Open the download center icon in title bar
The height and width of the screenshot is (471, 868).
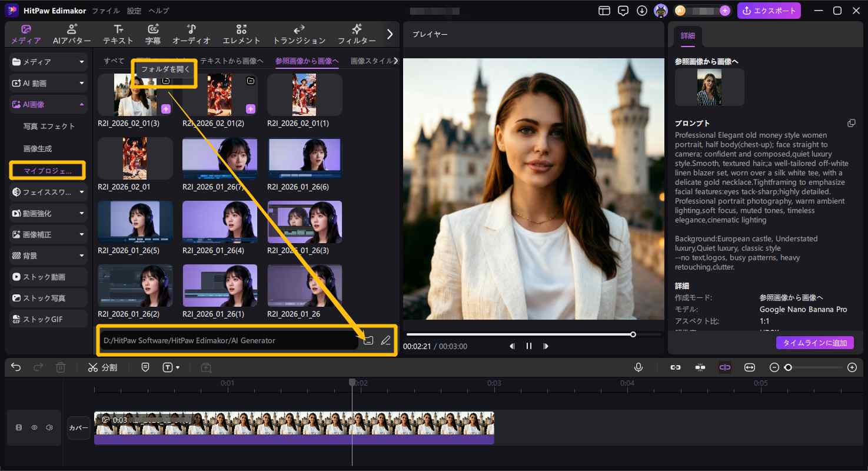pyautogui.click(x=642, y=11)
